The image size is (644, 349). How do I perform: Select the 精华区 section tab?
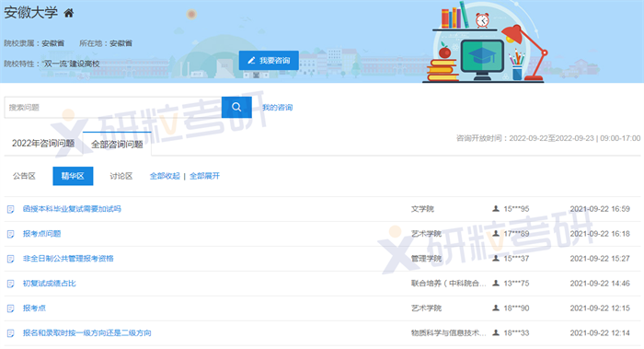[73, 176]
